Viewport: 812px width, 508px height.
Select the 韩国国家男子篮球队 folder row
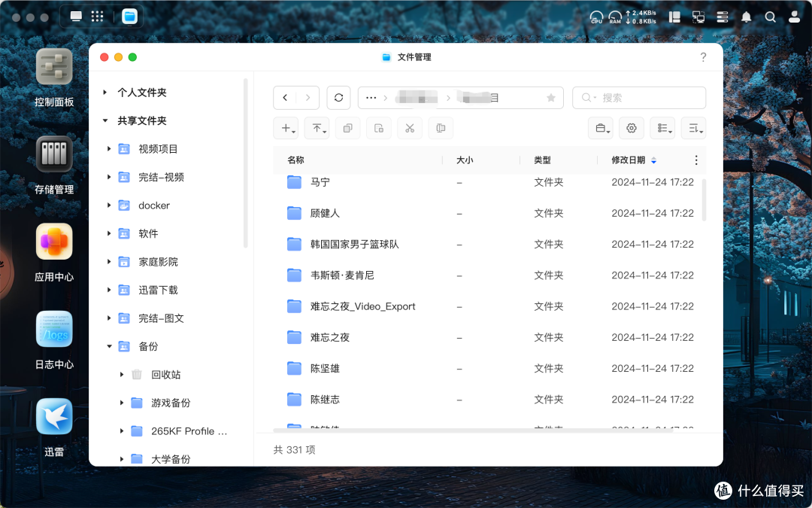(489, 244)
